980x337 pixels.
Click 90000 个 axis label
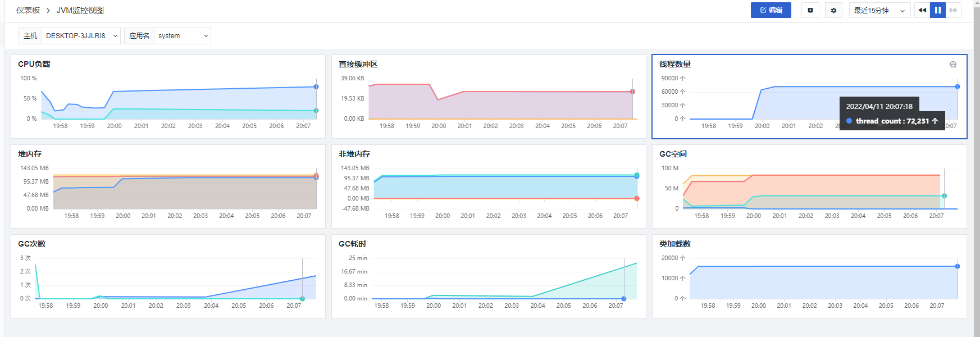point(673,78)
